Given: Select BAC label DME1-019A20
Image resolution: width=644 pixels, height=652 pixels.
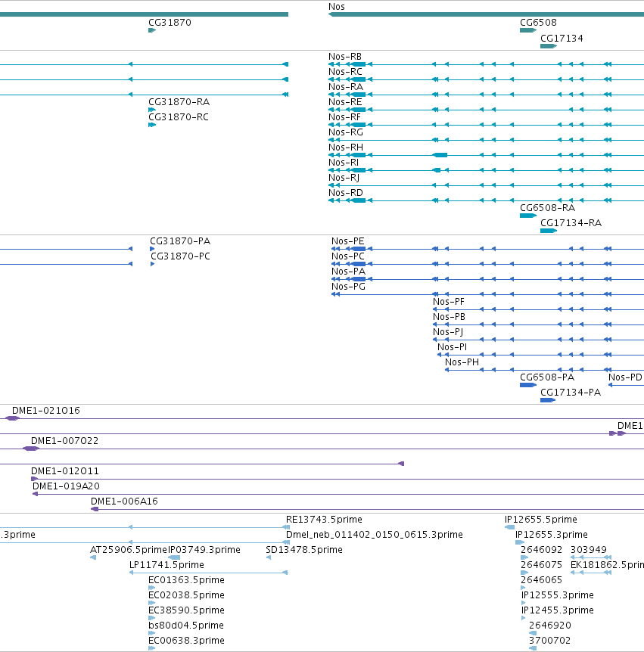Looking at the screenshot, I should 66,486.
